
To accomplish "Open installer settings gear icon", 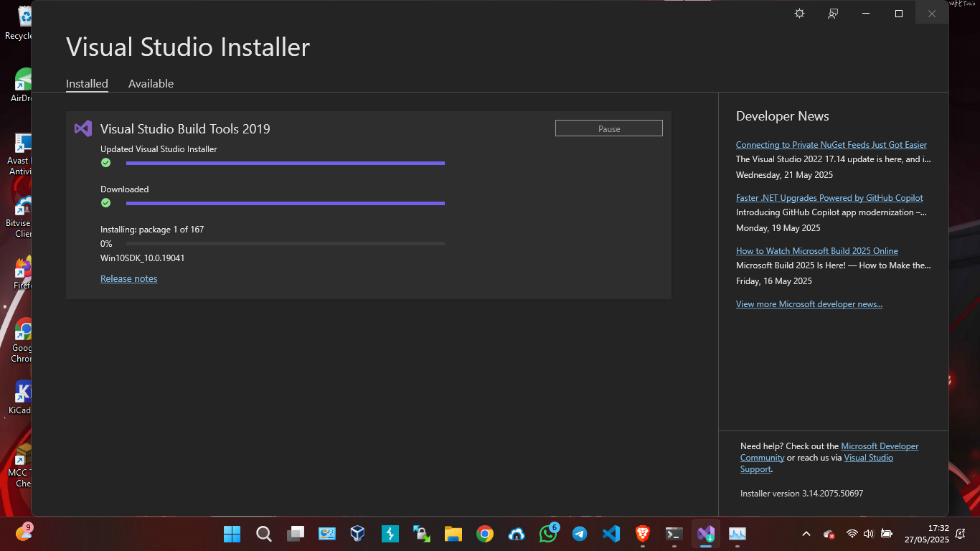I will pyautogui.click(x=799, y=14).
